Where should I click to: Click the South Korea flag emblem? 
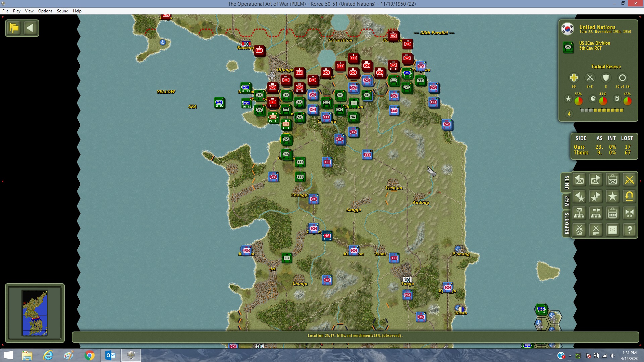tap(568, 29)
